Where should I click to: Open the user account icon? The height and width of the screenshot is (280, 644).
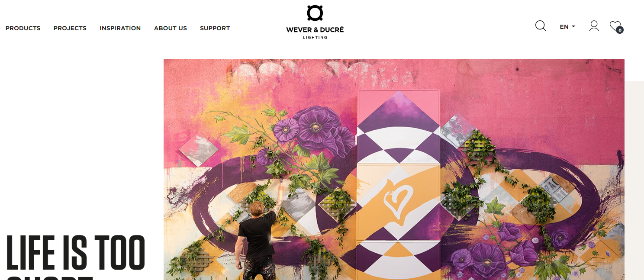[594, 26]
